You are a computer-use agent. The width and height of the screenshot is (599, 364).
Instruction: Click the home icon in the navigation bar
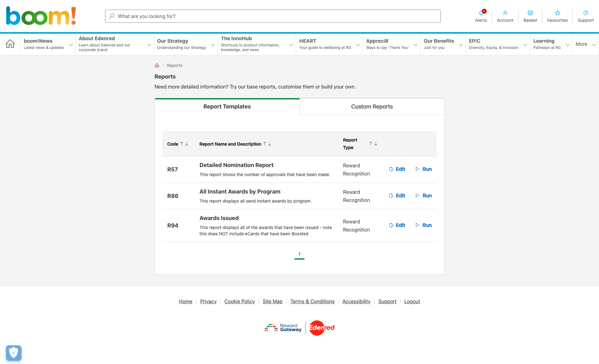pyautogui.click(x=10, y=44)
